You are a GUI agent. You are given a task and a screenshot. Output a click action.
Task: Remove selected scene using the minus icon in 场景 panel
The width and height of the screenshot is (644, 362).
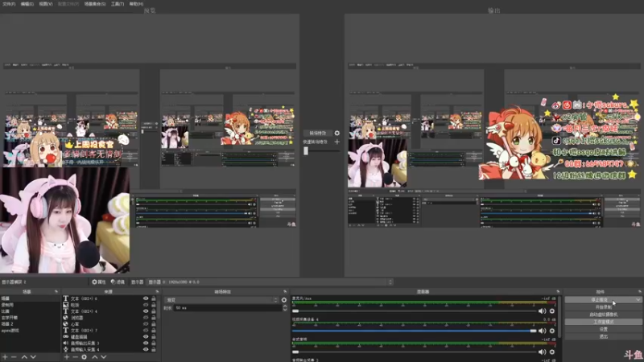(x=14, y=357)
